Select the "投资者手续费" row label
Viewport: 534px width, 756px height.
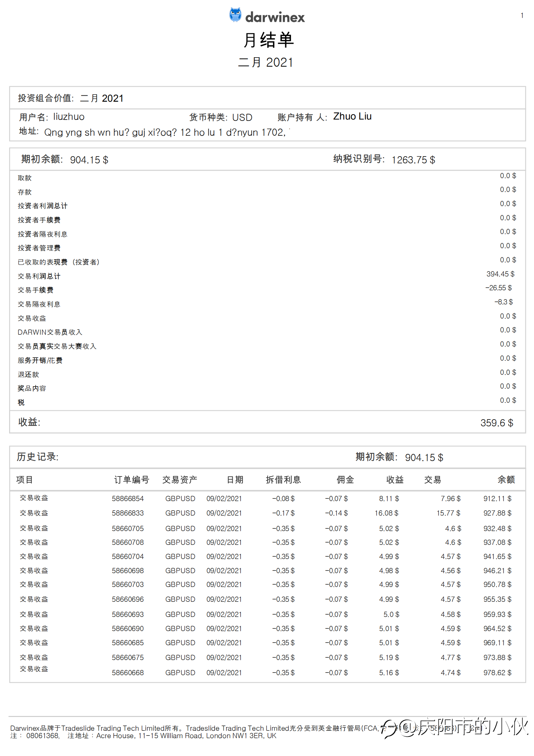click(x=39, y=220)
